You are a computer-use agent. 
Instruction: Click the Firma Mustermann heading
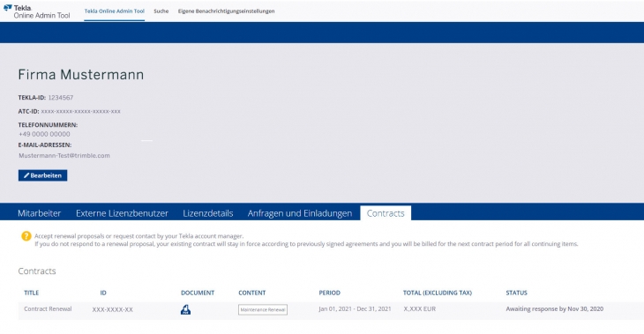click(x=81, y=75)
